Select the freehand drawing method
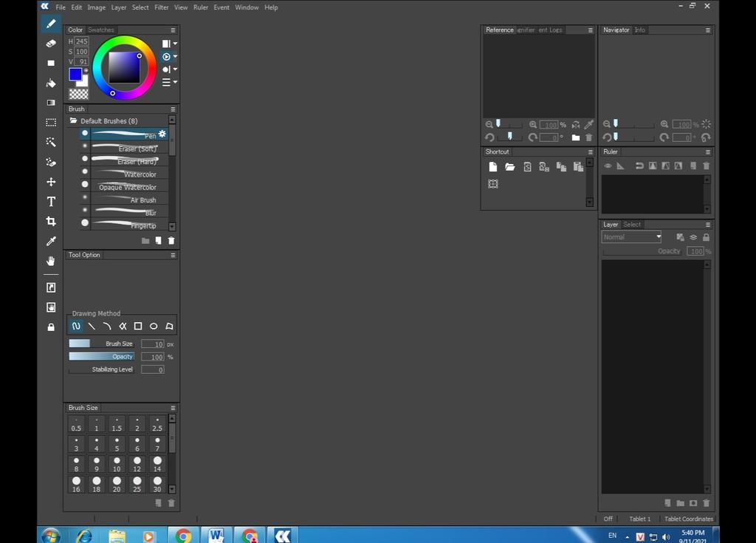This screenshot has height=543, width=756. pyautogui.click(x=76, y=327)
